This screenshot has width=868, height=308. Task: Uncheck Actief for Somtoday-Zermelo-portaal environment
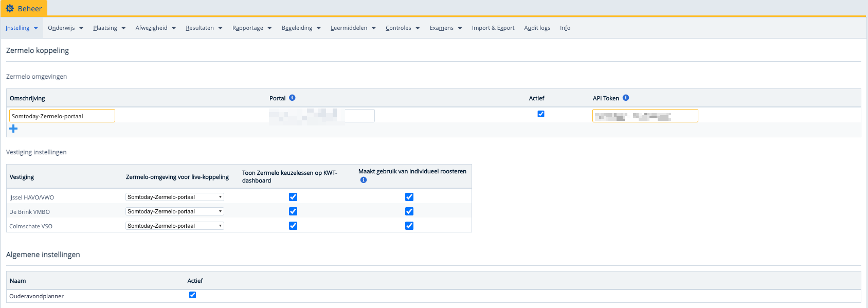pyautogui.click(x=541, y=114)
